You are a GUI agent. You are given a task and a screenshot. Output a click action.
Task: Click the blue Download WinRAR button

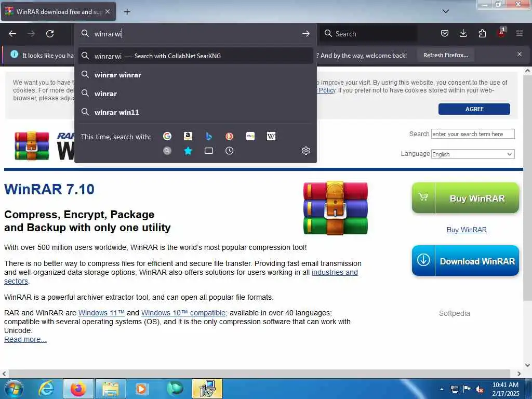pos(465,261)
